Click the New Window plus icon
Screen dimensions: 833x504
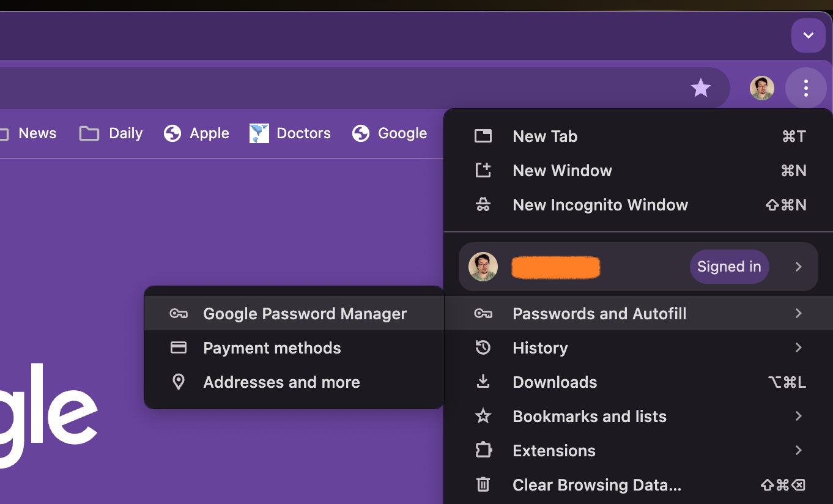point(483,170)
